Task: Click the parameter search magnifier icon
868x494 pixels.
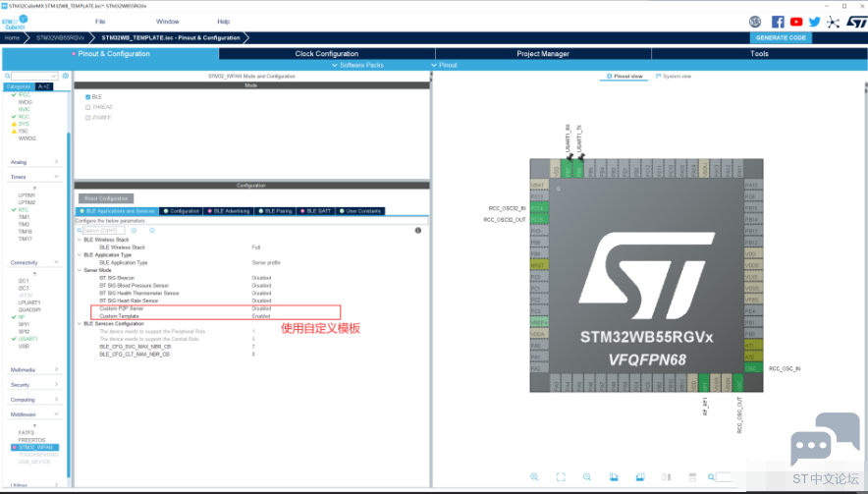Action: click(x=81, y=231)
